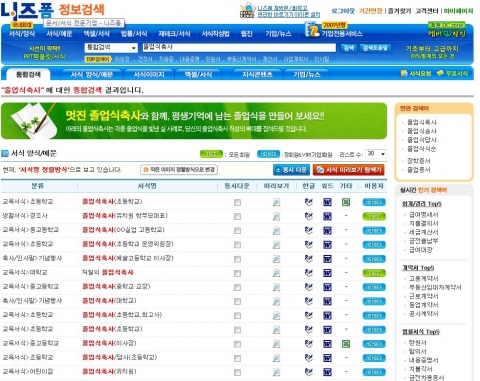Viewport: 480px width, 381px height.
Task: Download 한글 file for 처칠의 졸업식축사
Action: pyautogui.click(x=309, y=273)
